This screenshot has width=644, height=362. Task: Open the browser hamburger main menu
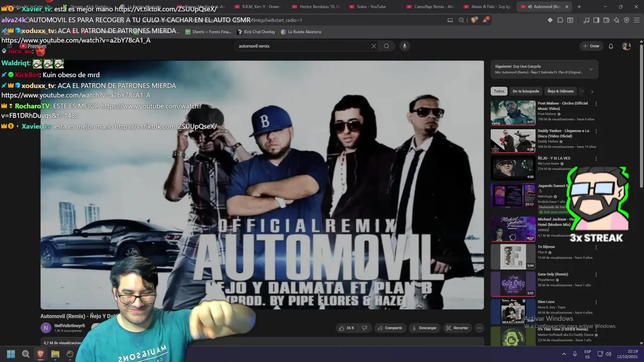click(637, 20)
